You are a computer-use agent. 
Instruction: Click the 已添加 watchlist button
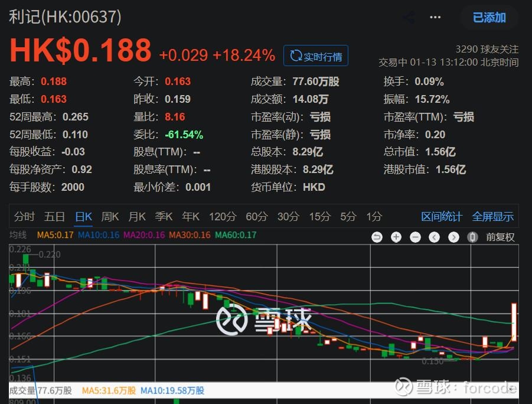click(489, 17)
